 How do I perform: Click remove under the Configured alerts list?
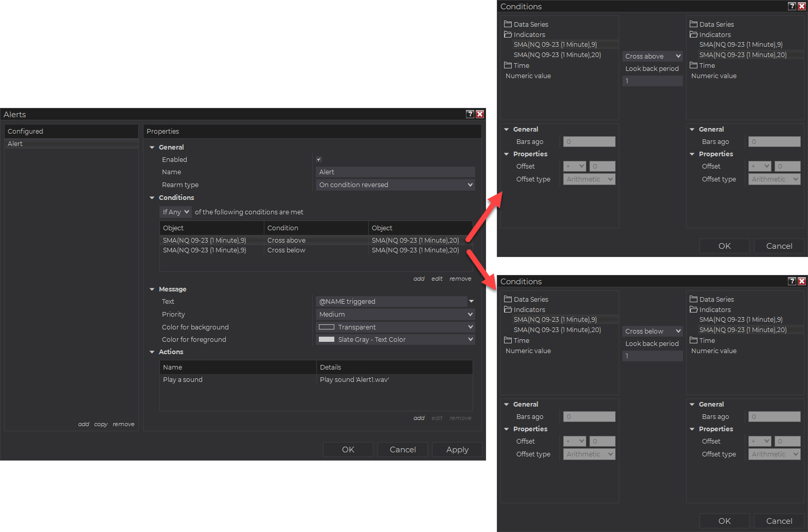[x=123, y=424]
